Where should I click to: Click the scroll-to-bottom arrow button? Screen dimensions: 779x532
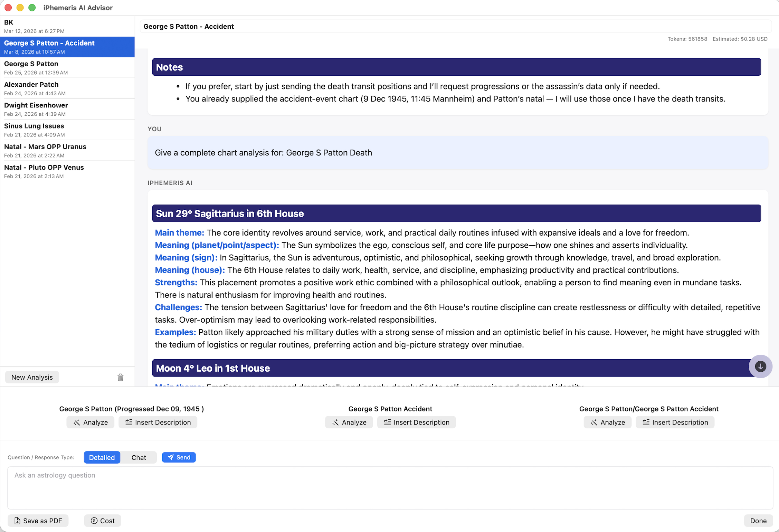760,367
